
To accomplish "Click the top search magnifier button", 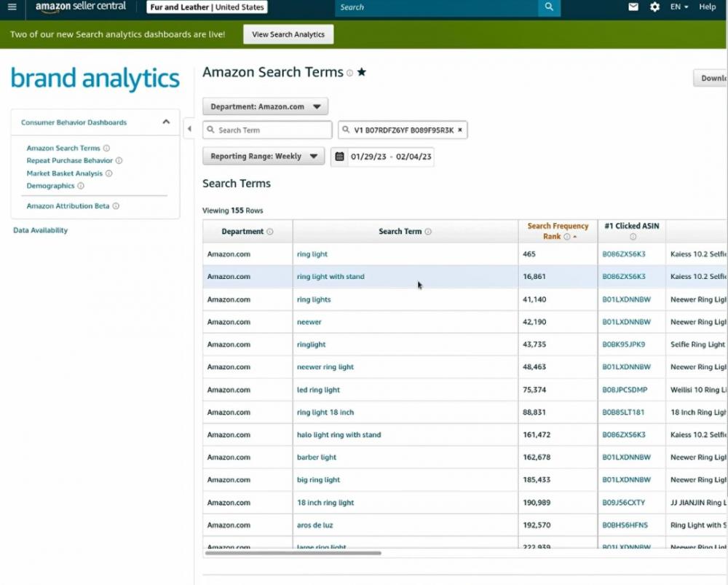I will click(549, 7).
